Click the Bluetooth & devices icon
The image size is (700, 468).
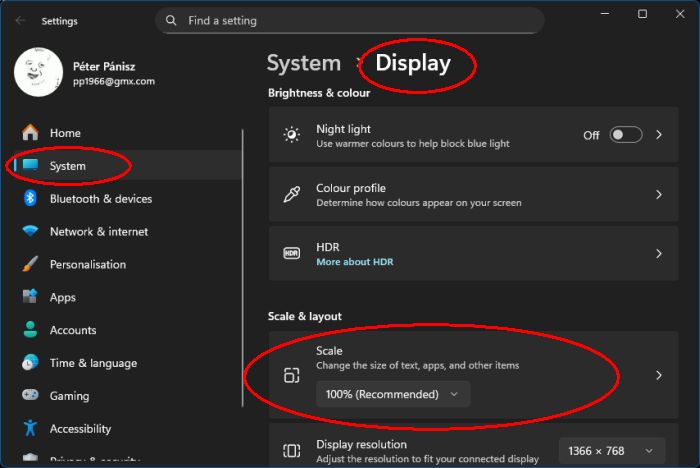point(30,199)
